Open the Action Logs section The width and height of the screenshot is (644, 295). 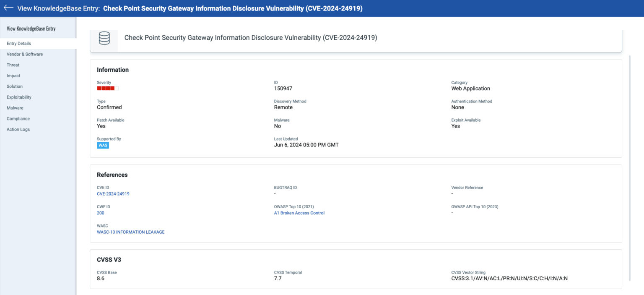pyautogui.click(x=38, y=130)
